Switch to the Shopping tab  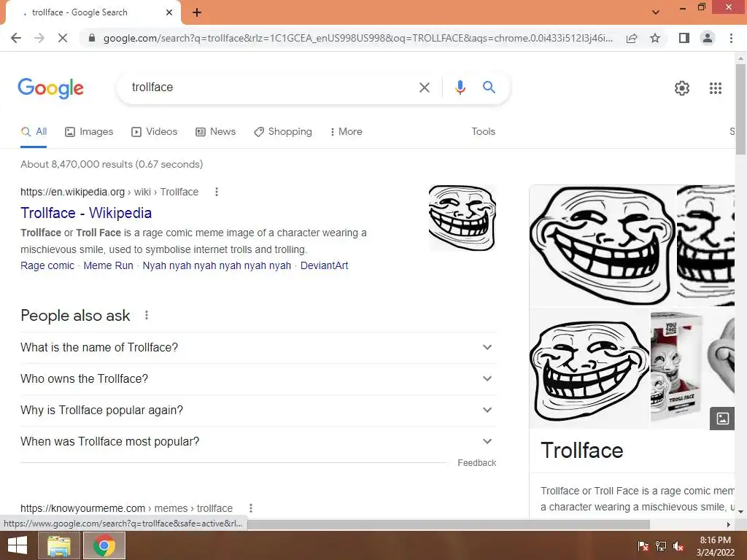(283, 132)
